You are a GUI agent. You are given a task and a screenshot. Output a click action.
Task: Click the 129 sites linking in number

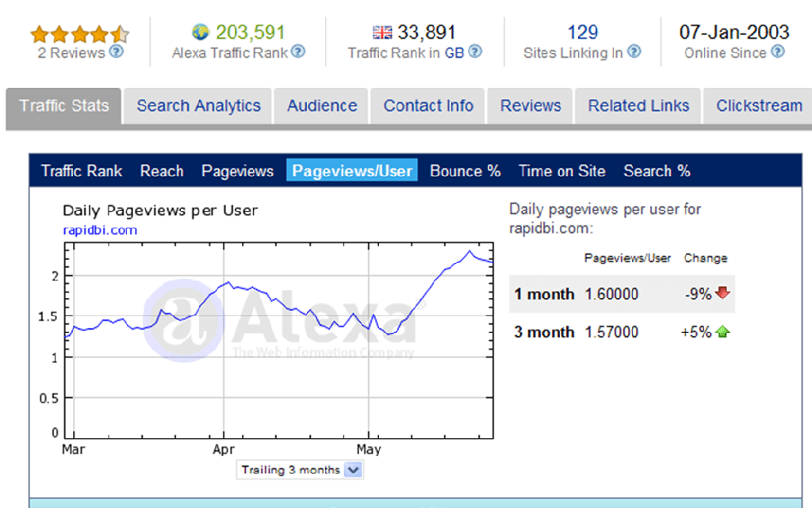coord(582,32)
